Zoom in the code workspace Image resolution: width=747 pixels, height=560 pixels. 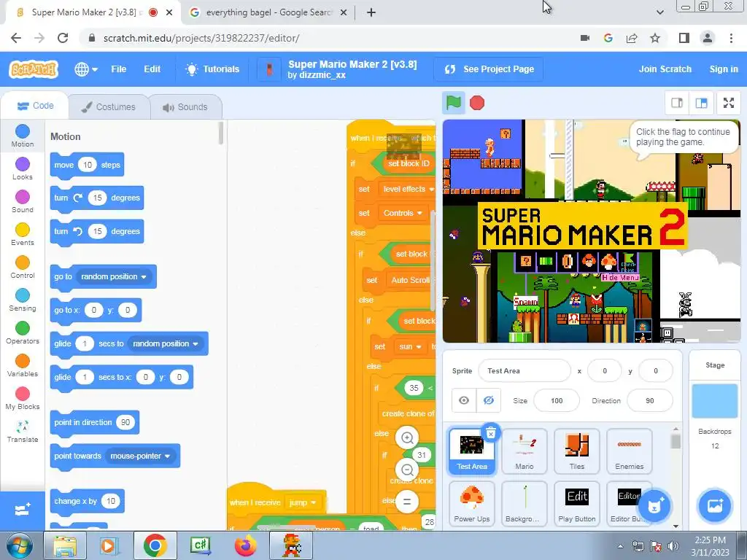pos(407,437)
